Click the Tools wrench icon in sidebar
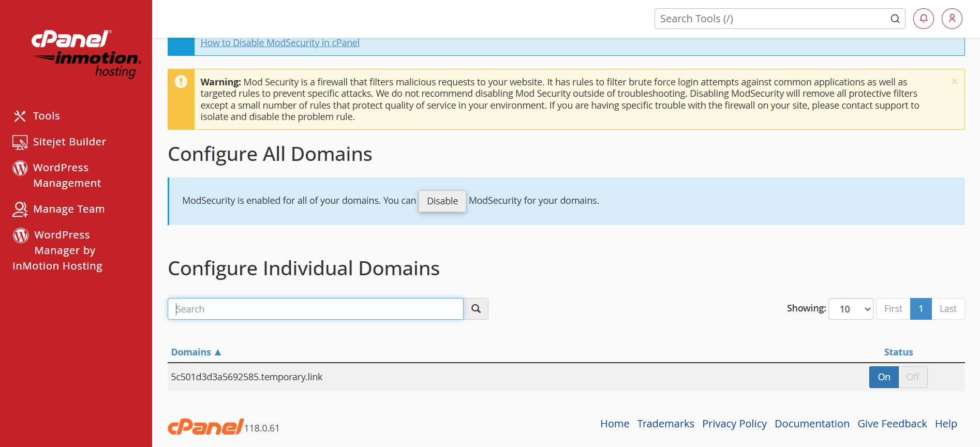Screen dimensions: 980x447 [x=20, y=116]
